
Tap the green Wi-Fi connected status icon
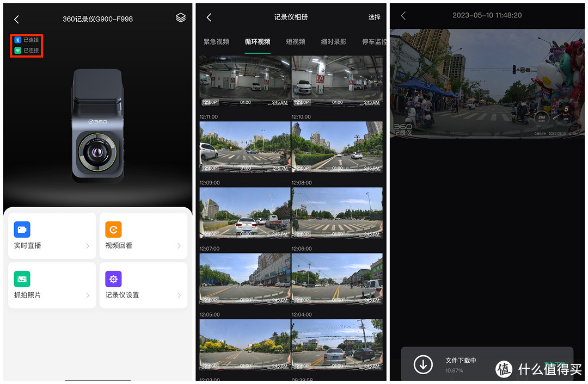pos(17,51)
